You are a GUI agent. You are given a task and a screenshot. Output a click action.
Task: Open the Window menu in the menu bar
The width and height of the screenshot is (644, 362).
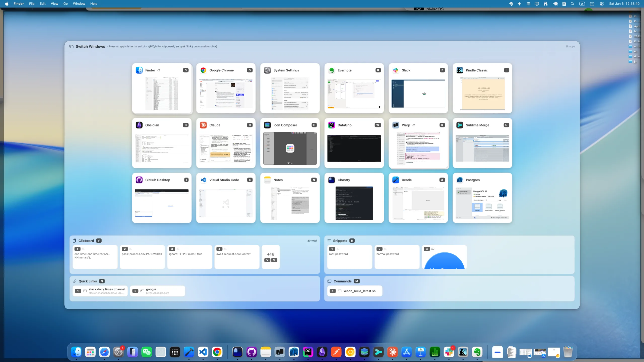click(x=79, y=4)
